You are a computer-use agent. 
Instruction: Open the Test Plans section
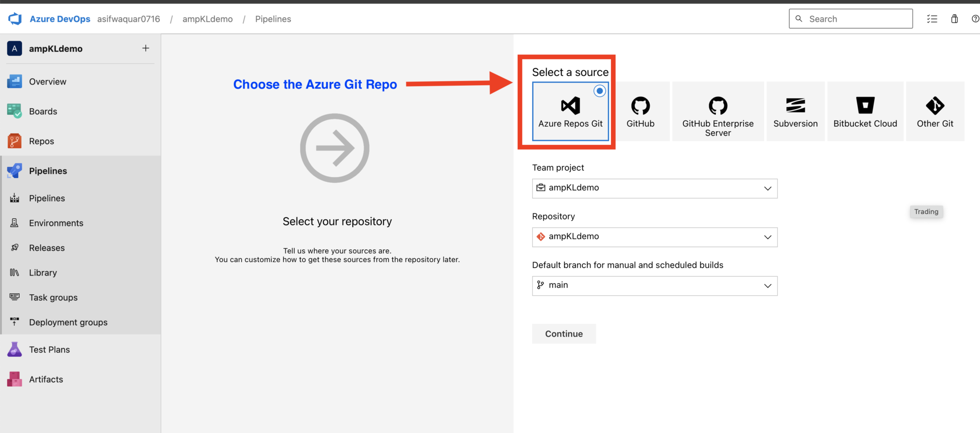tap(49, 349)
